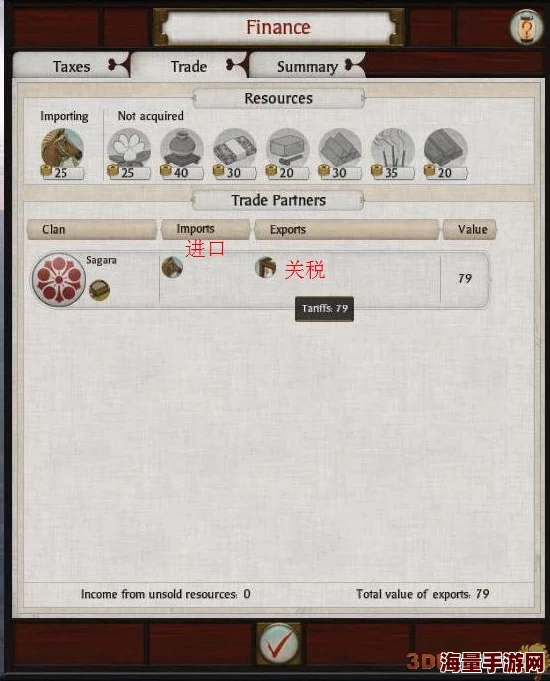The height and width of the screenshot is (681, 550).
Task: Click the imports building icon in Sagara row
Action: (x=172, y=267)
